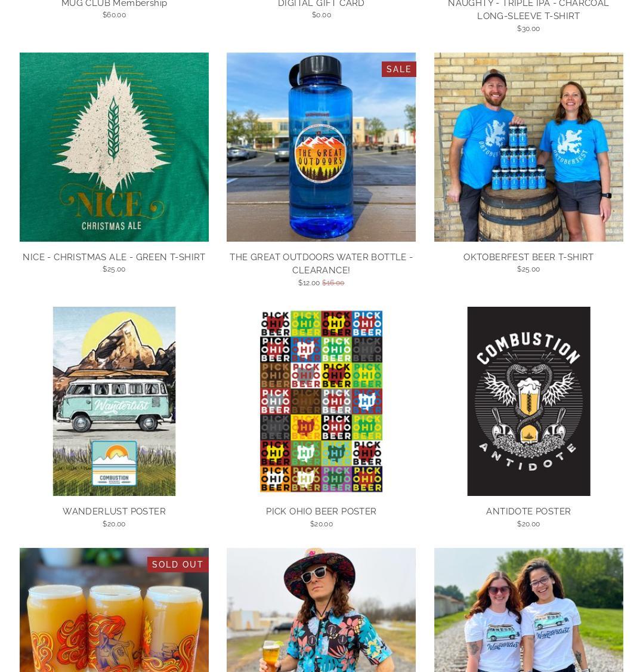This screenshot has height=672, width=643.
Task: Follow the OKTOBERFEST BEER T-SHIRT title link
Action: pos(528,257)
